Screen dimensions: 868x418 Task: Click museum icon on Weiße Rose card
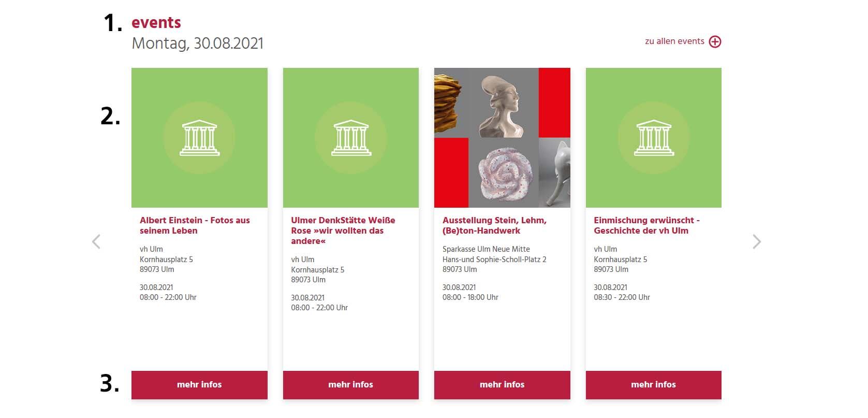pos(351,138)
